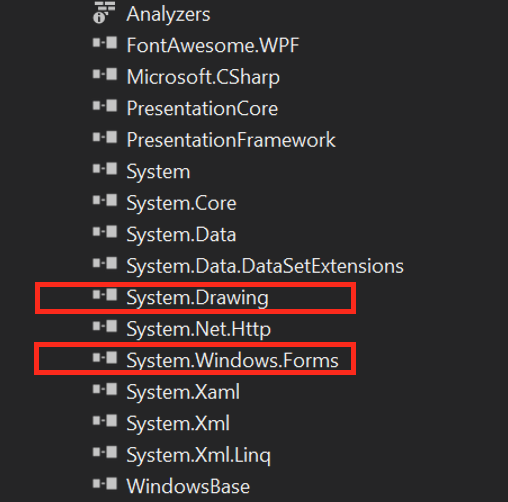Select the Analyzers tree item

tap(168, 15)
